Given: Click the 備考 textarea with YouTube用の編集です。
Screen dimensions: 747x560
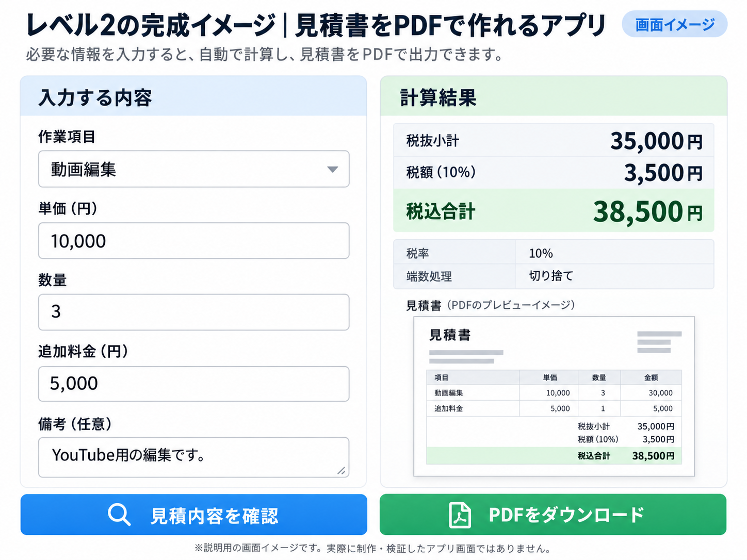Looking at the screenshot, I should click(x=193, y=457).
